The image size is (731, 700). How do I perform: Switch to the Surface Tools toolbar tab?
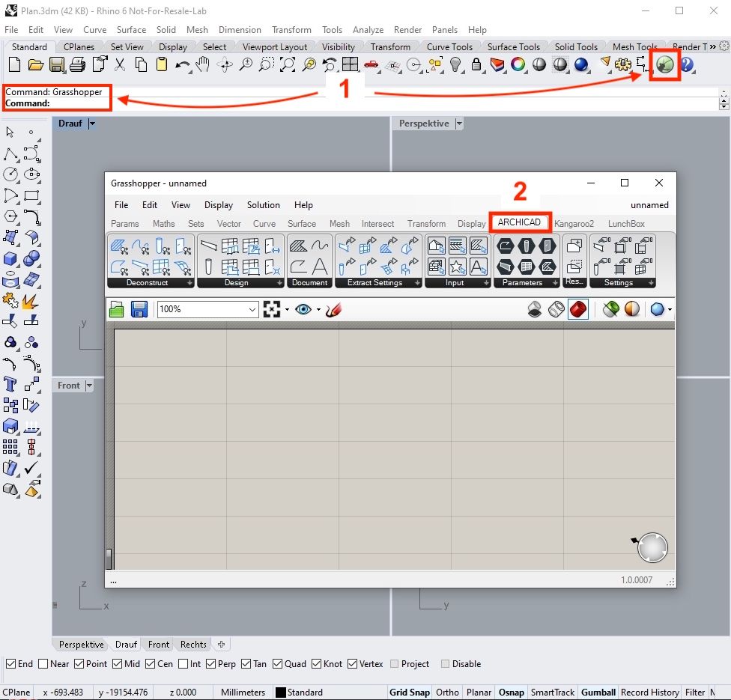pyautogui.click(x=513, y=47)
